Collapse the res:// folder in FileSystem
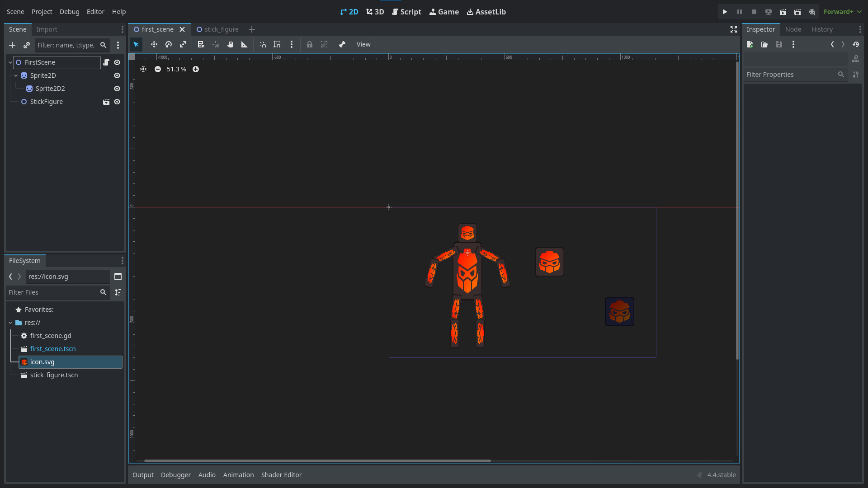The height and width of the screenshot is (488, 868). (x=10, y=323)
